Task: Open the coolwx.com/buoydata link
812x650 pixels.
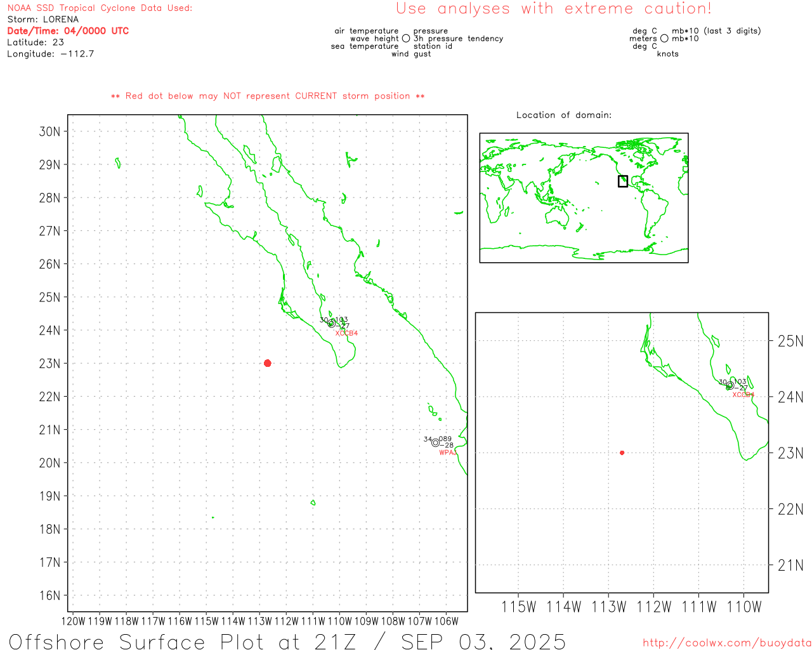Action: pos(727,643)
